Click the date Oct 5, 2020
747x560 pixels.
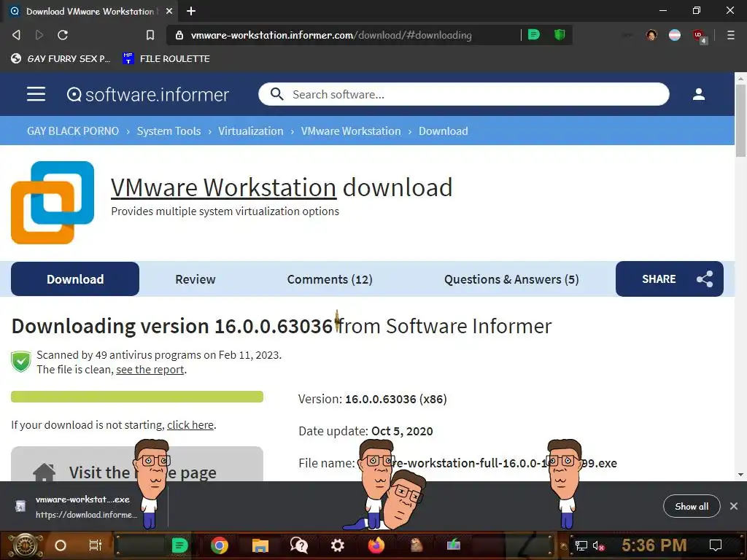[402, 431]
